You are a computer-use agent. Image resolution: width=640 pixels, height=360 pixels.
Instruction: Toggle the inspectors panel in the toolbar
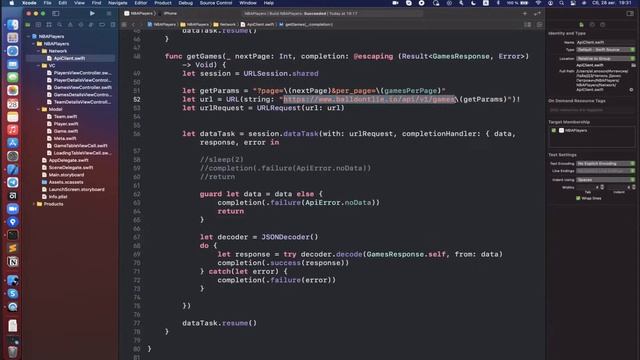point(630,13)
